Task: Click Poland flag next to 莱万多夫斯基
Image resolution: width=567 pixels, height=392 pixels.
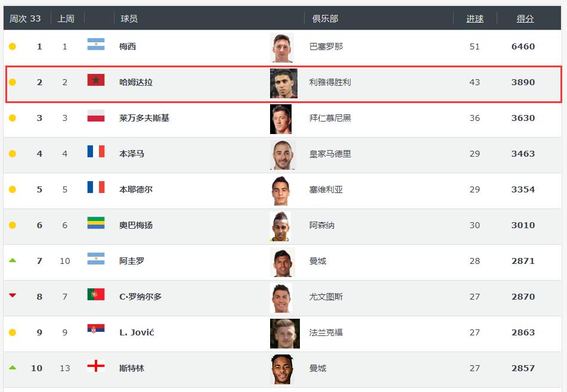Action: click(x=96, y=116)
